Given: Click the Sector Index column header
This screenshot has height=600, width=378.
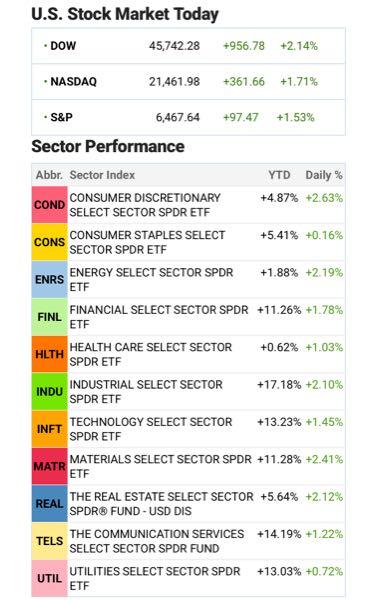Looking at the screenshot, I should (x=102, y=175).
